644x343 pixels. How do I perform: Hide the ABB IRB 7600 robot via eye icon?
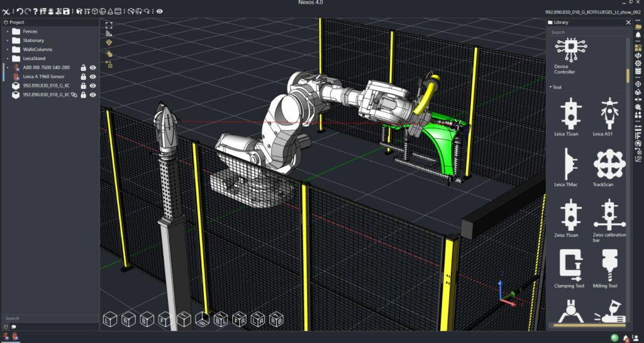coord(92,67)
